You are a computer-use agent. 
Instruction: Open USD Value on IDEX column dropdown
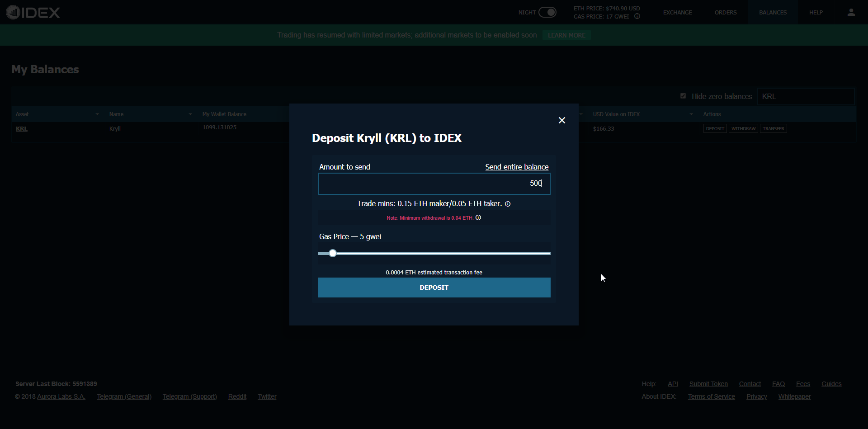(x=691, y=114)
